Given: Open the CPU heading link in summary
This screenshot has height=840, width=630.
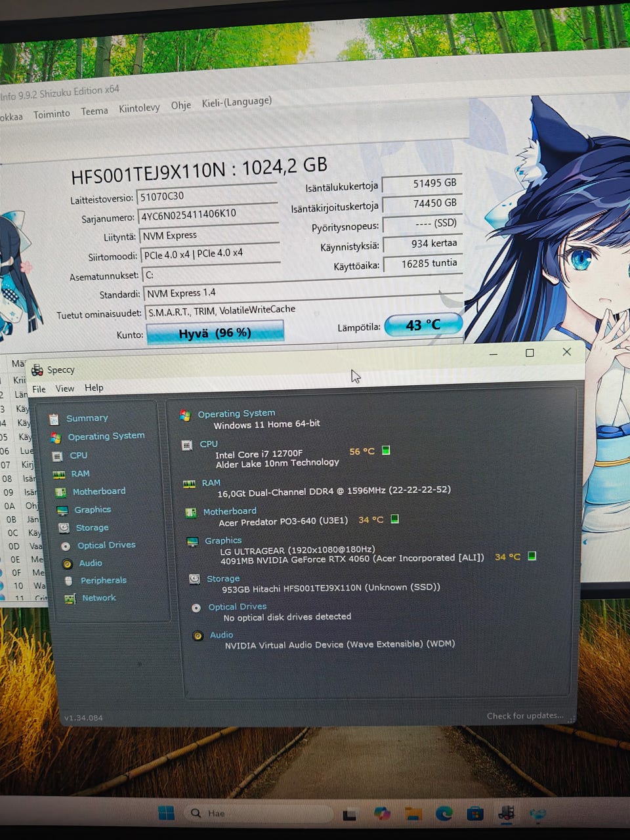Looking at the screenshot, I should click(x=209, y=444).
